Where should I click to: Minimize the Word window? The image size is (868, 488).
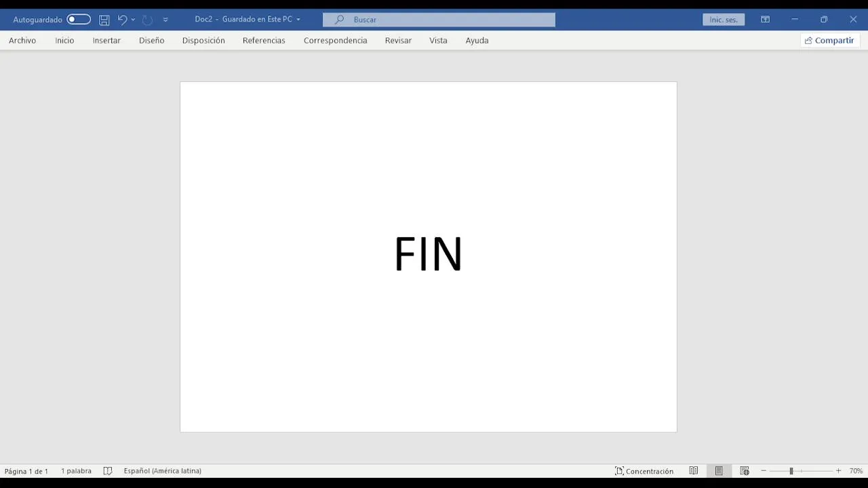point(795,20)
